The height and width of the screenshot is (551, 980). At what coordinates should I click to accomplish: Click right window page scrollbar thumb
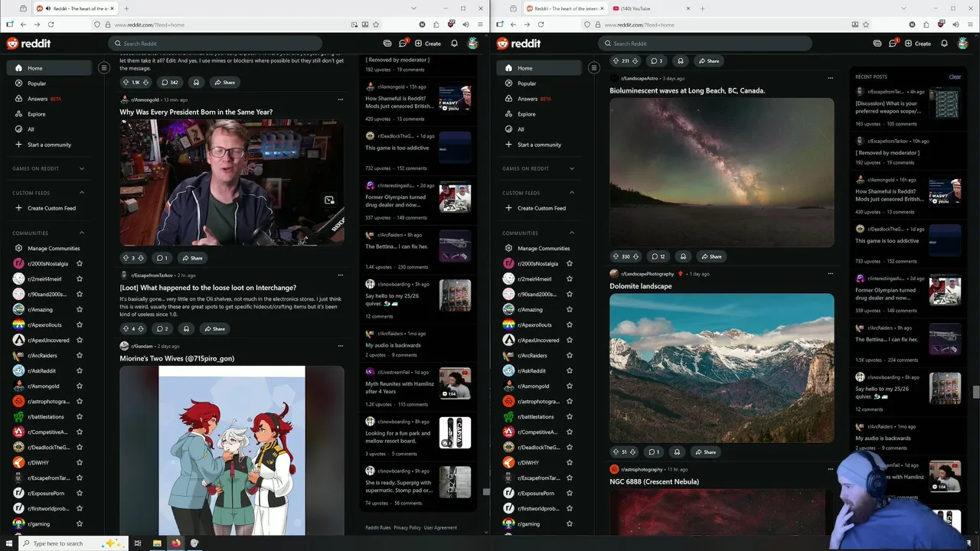(975, 393)
